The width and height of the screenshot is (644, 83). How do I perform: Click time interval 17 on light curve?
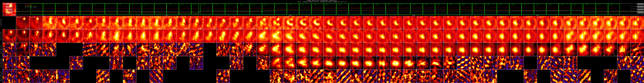[x=231, y=9]
